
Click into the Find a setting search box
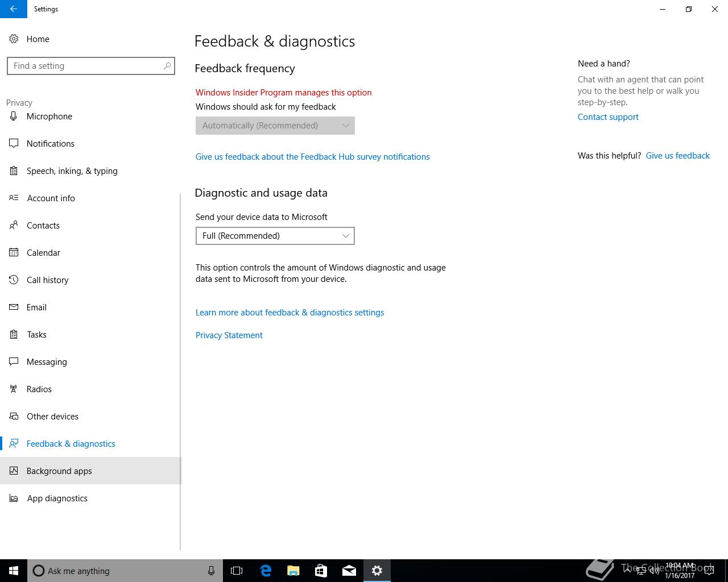point(91,66)
